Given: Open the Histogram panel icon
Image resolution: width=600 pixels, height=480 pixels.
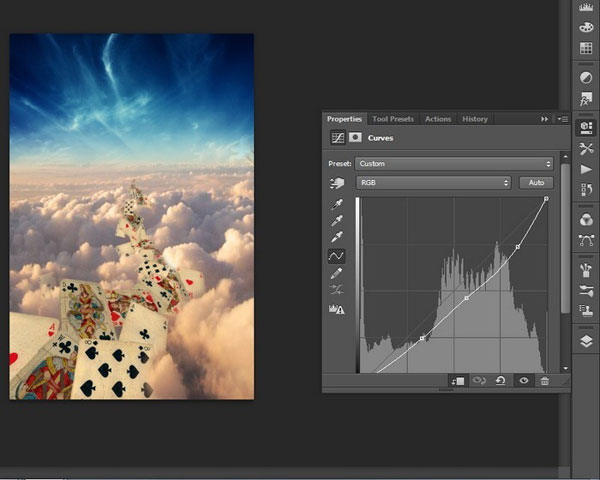Looking at the screenshot, I should (586, 7).
